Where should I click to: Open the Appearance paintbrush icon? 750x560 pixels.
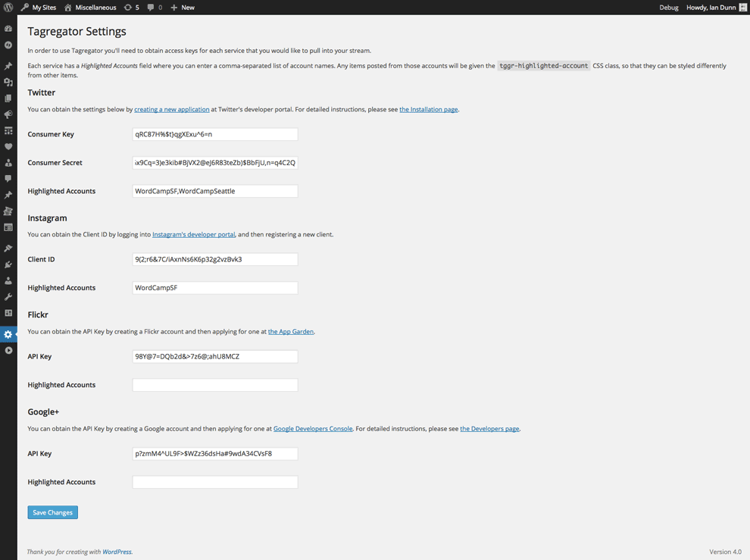click(x=8, y=249)
